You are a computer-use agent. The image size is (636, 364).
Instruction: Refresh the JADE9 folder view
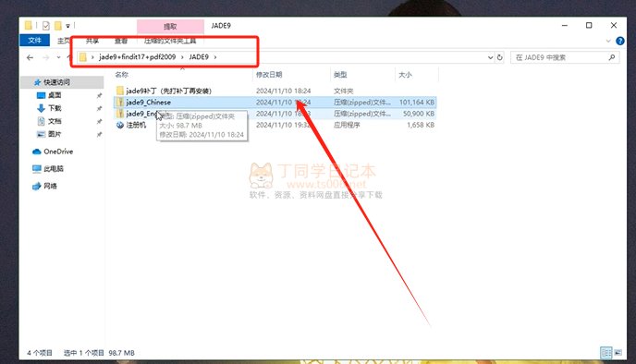[500, 57]
